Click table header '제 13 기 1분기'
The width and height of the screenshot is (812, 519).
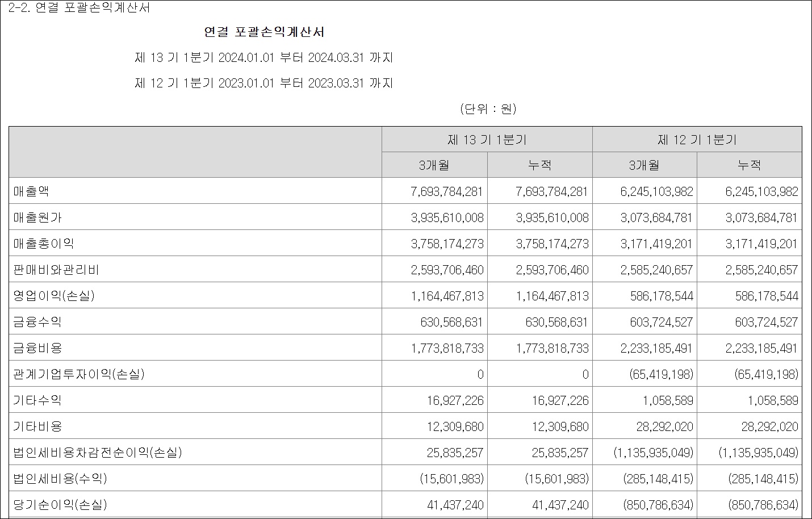[487, 140]
